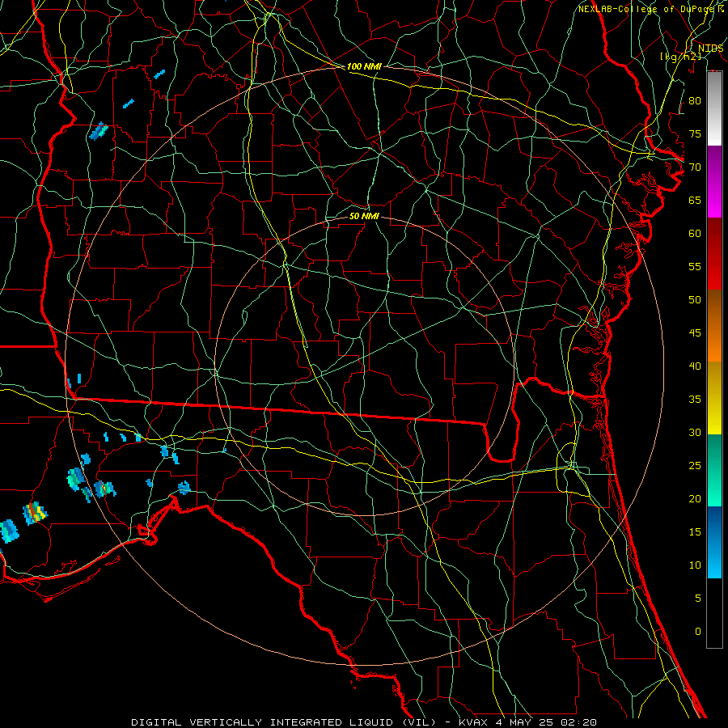Click the scale value 55

[x=695, y=266]
